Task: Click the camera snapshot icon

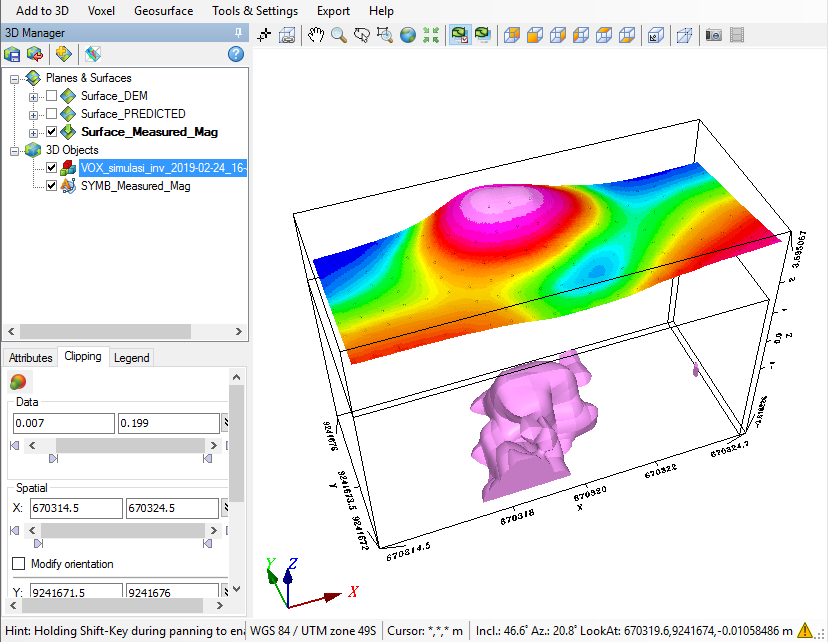Action: click(714, 35)
